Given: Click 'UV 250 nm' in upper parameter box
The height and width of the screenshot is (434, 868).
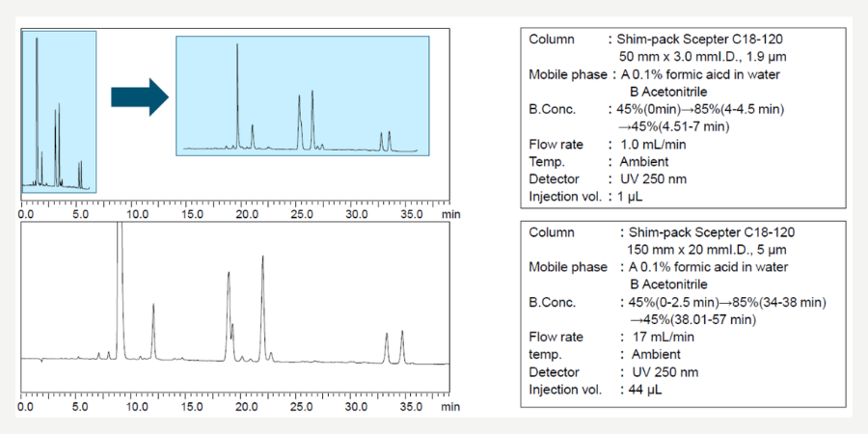Looking at the screenshot, I should 653,178.
